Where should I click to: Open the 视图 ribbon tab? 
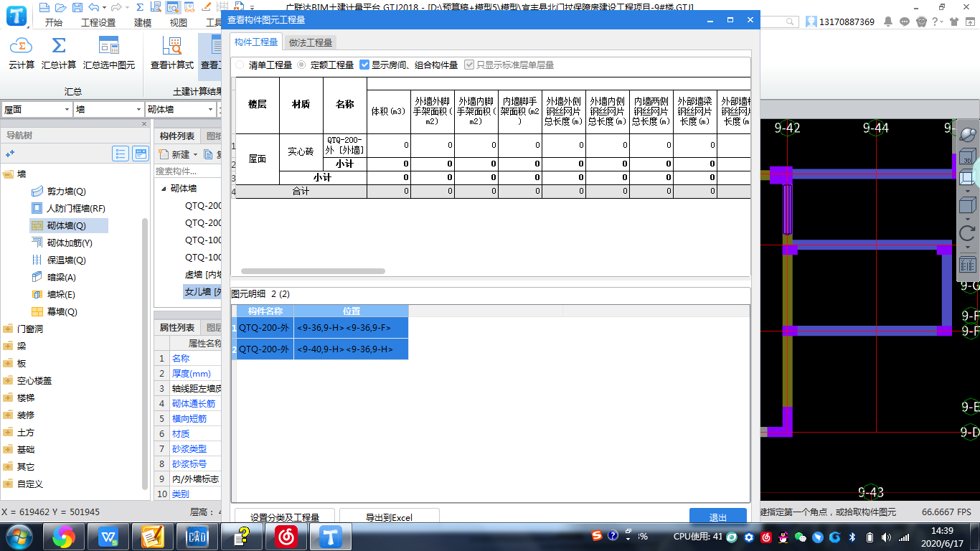click(178, 22)
